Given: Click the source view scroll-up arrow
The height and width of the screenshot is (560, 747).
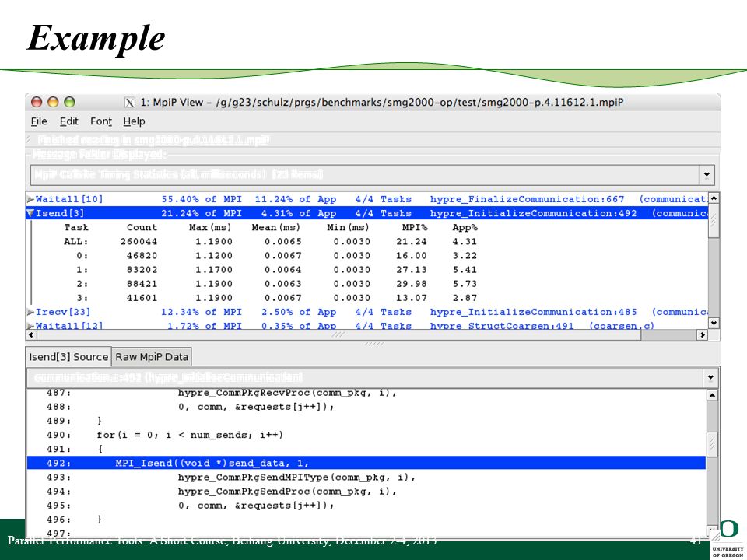Looking at the screenshot, I should pos(712,395).
